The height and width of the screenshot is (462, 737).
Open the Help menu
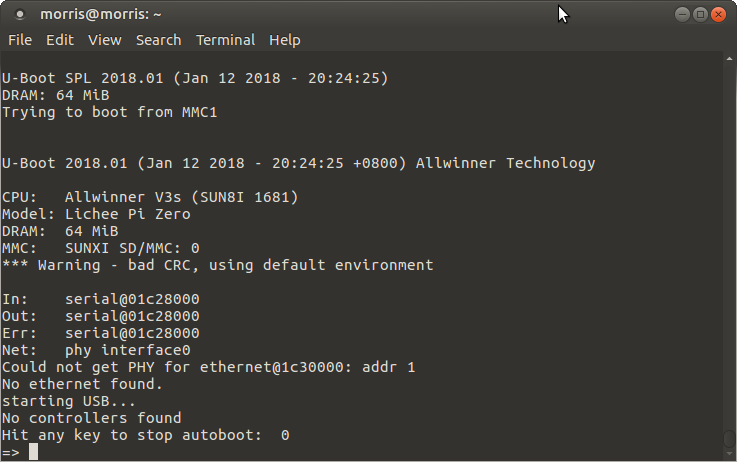[284, 40]
